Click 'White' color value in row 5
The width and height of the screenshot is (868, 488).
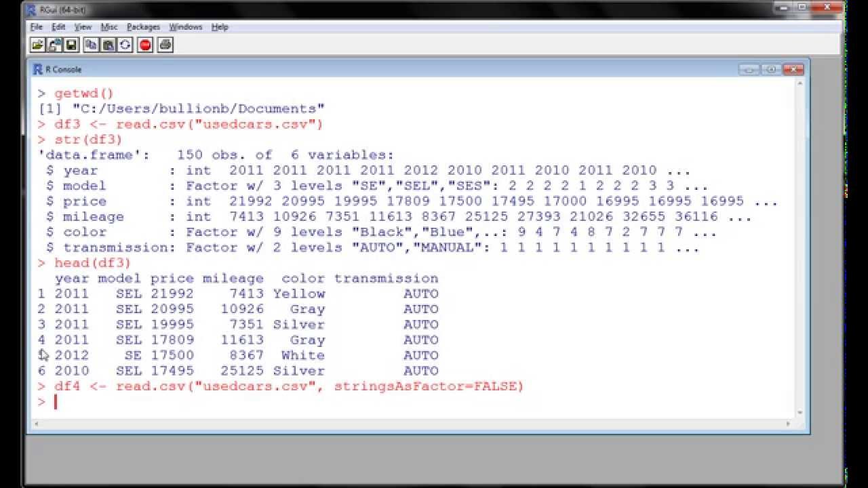(303, 355)
